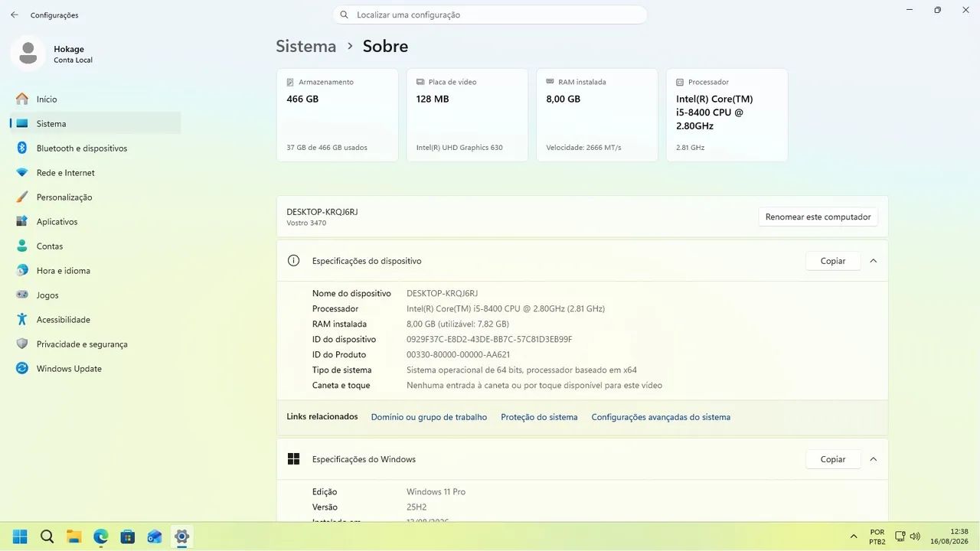
Task: Click product ID 00330-80000-00000-AA621
Action: 458,354
